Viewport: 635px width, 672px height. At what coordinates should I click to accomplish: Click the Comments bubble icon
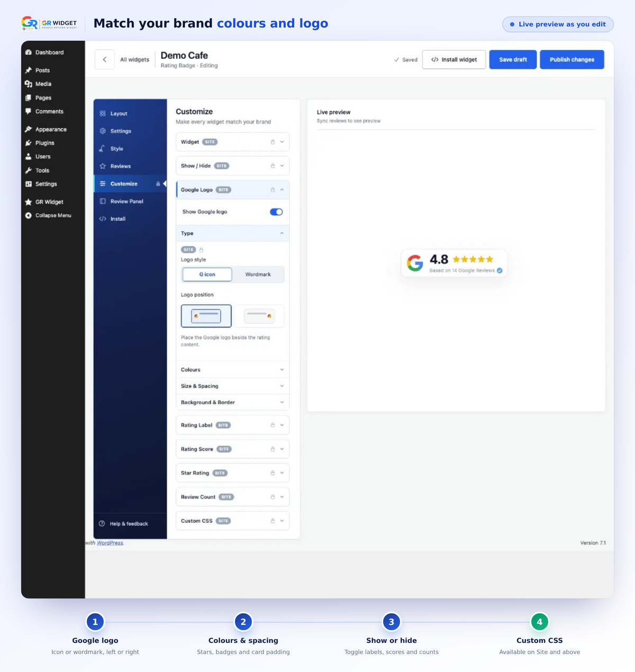click(29, 112)
